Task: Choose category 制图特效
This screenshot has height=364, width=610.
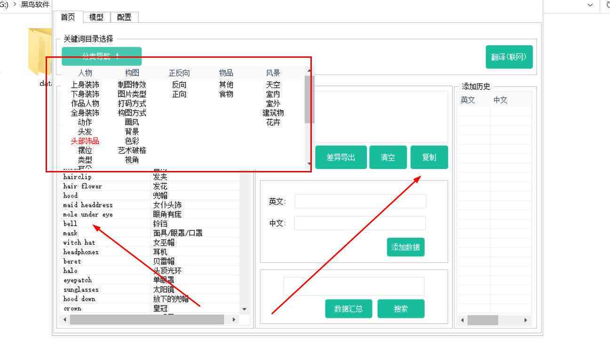Action: pos(132,85)
